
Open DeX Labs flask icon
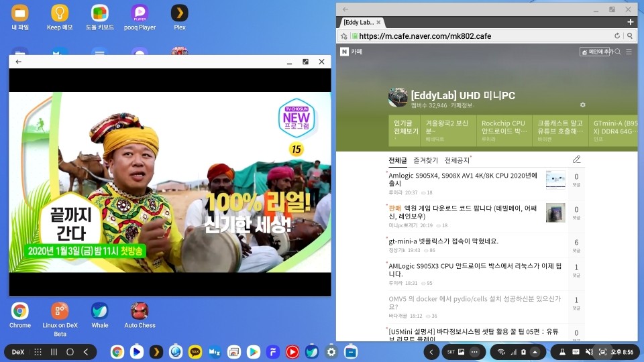(562, 352)
